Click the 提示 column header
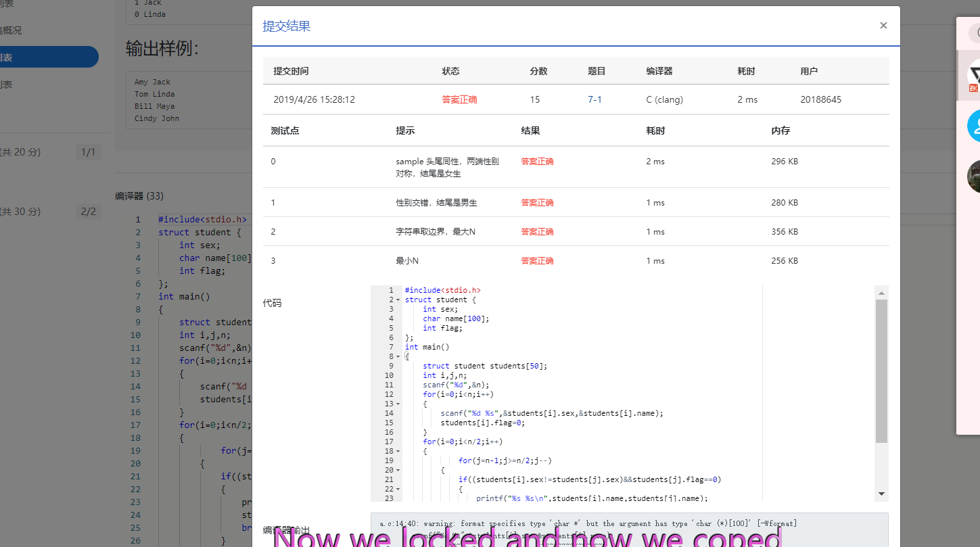The width and height of the screenshot is (980, 547). coord(405,130)
